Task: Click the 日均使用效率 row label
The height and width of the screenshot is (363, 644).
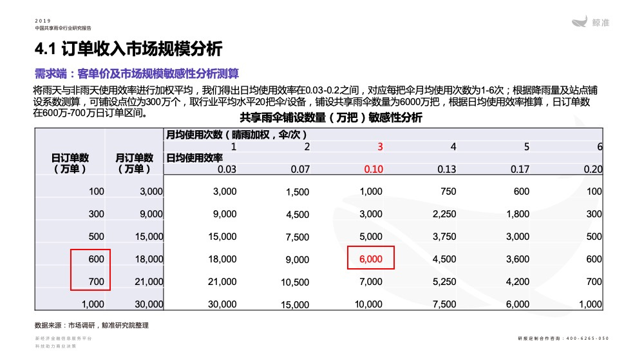Action: 194,158
